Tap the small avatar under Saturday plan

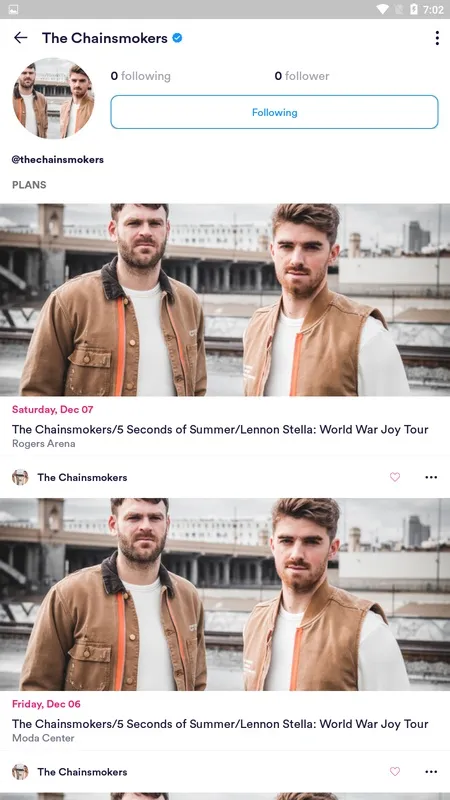(20, 477)
